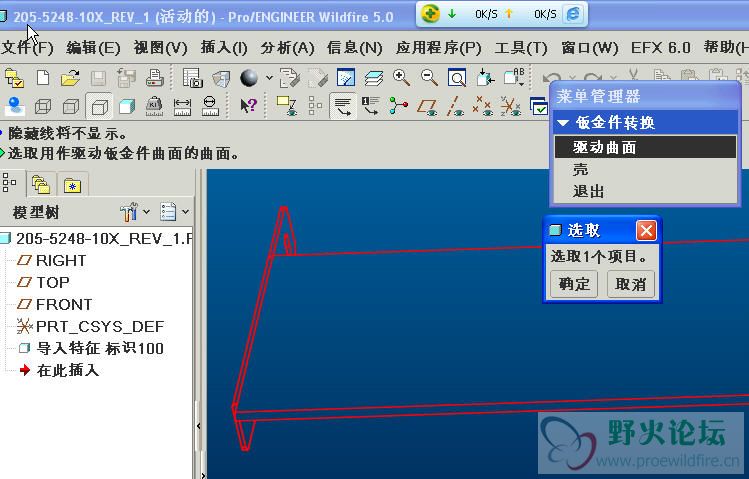Toggle datum point display
This screenshot has width=749, height=479.
click(482, 106)
